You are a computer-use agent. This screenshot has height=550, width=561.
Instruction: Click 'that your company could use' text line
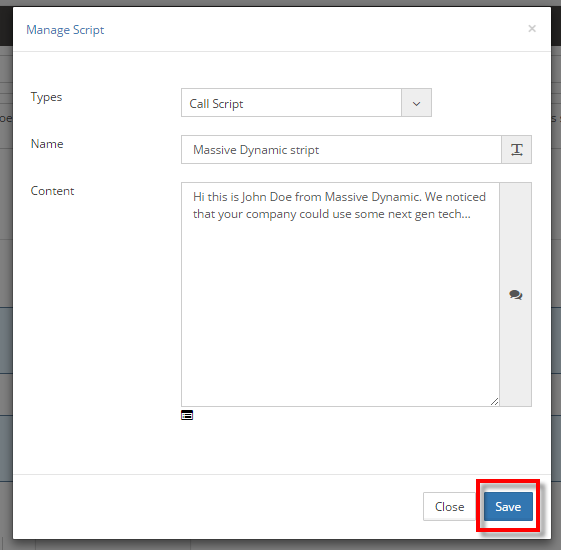click(332, 214)
